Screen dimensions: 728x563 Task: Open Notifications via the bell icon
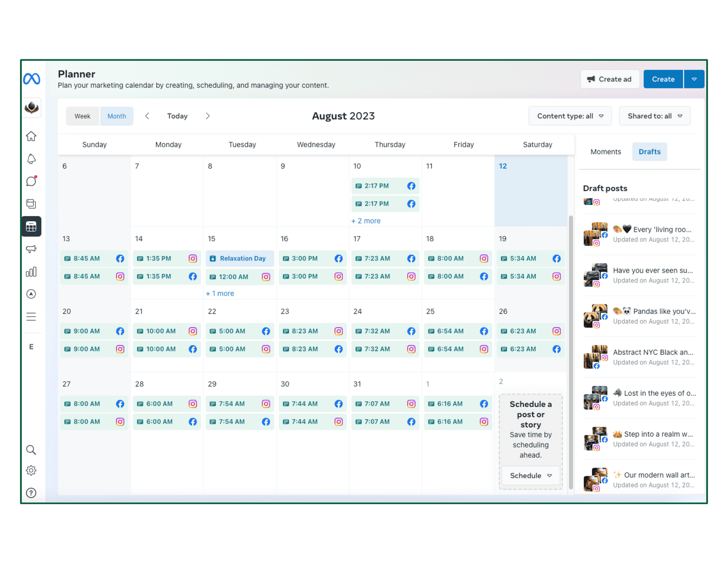[x=31, y=159]
